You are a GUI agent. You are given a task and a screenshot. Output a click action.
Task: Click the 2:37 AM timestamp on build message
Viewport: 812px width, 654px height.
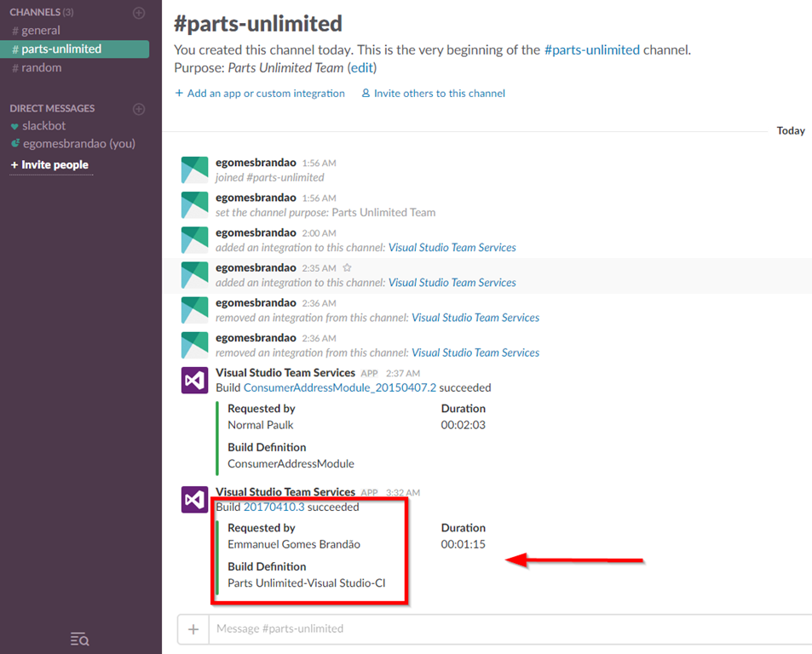click(x=403, y=374)
